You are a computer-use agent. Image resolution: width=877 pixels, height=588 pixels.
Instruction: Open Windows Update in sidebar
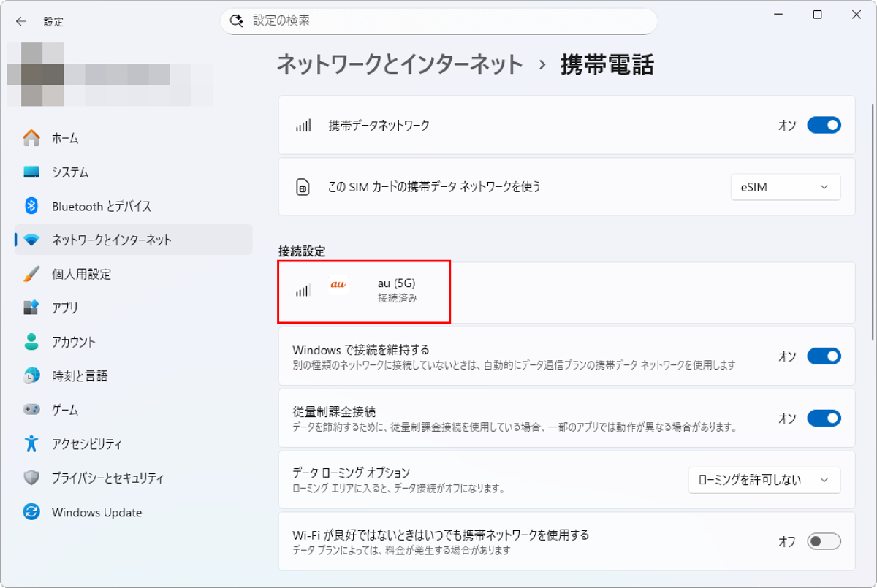coord(133,512)
